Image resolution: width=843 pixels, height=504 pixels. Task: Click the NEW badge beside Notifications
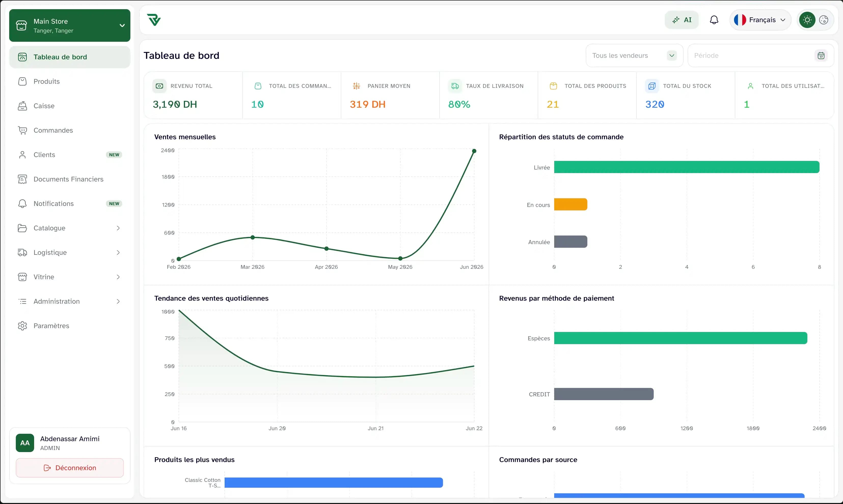tap(114, 204)
